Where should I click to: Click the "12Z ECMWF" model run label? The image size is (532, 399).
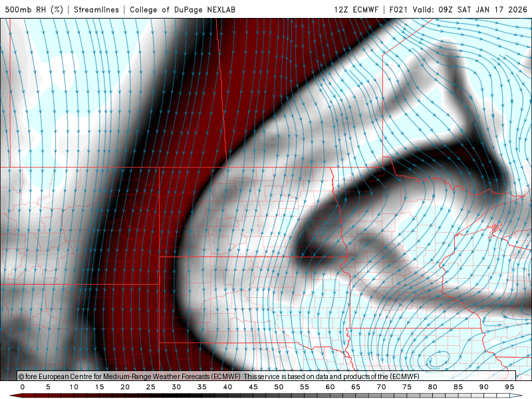[356, 9]
